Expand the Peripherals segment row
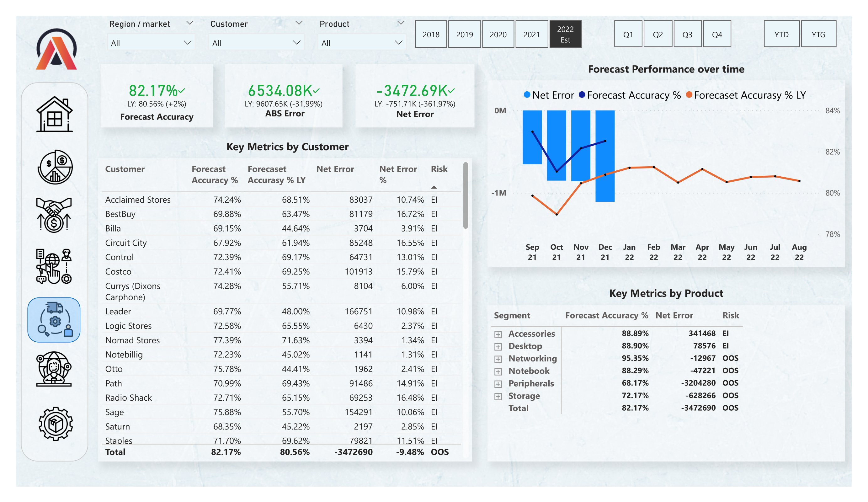The width and height of the screenshot is (868, 502). pyautogui.click(x=498, y=383)
